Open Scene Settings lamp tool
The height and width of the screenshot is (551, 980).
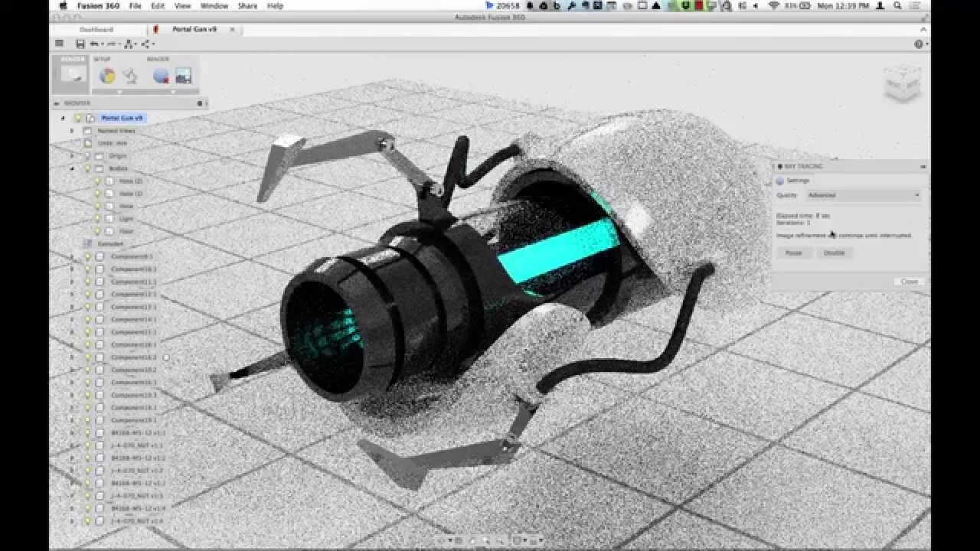tap(131, 76)
